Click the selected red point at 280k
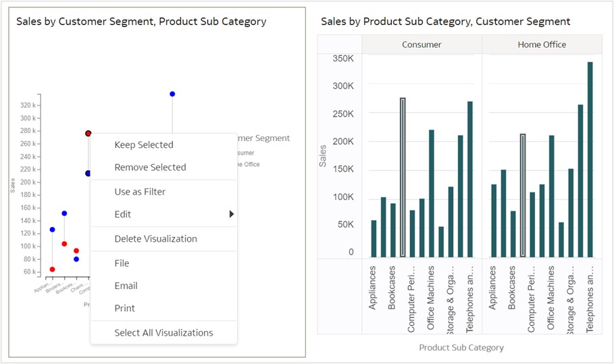This screenshot has height=364, width=614. pos(88,134)
